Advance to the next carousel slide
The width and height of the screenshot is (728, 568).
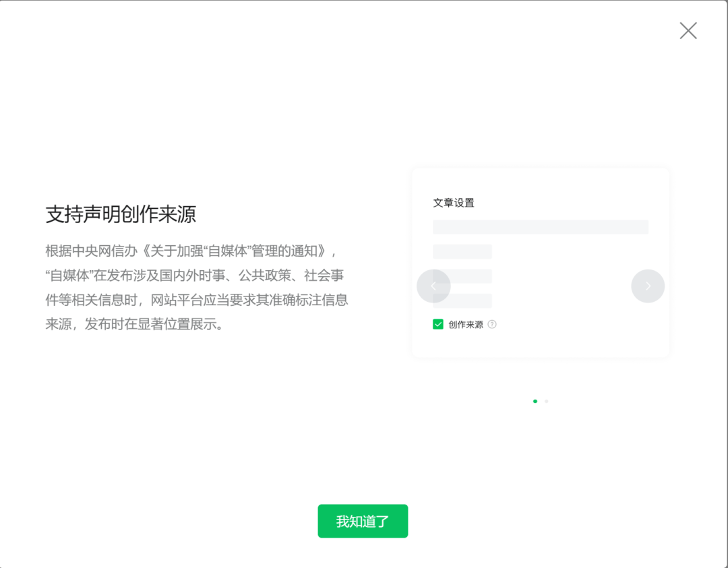pos(648,286)
